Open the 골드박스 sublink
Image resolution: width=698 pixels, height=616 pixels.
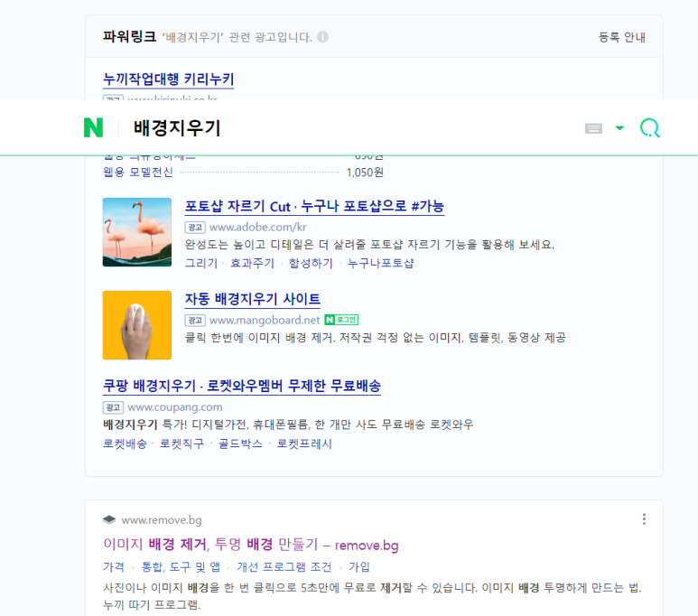240,443
